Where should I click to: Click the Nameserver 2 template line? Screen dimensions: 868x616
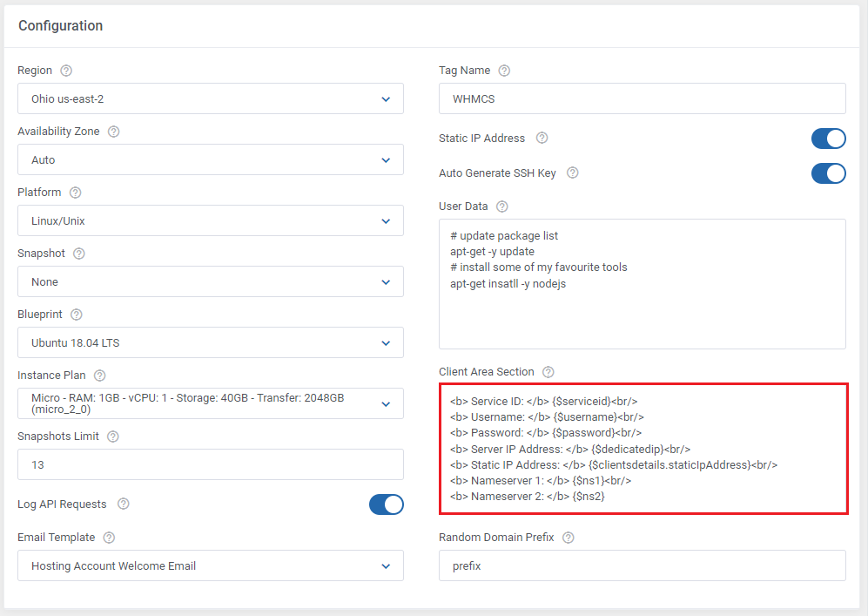527,497
